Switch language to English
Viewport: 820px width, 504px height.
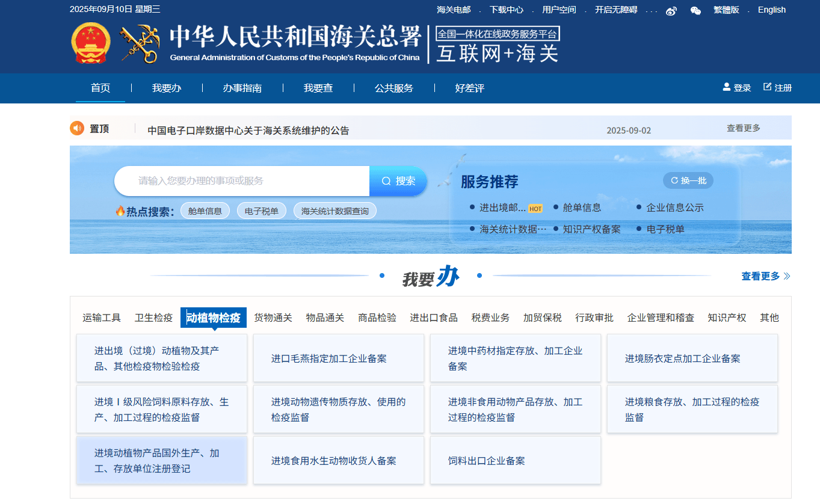pyautogui.click(x=771, y=10)
